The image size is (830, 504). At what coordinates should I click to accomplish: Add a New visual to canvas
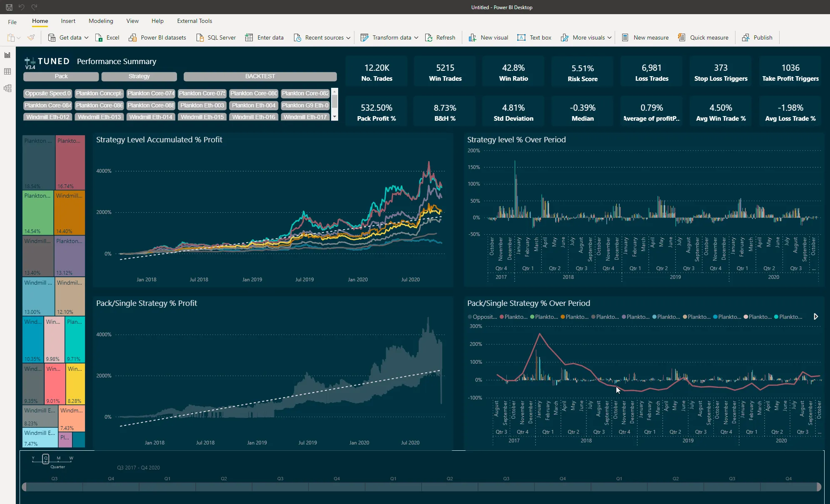pos(489,37)
